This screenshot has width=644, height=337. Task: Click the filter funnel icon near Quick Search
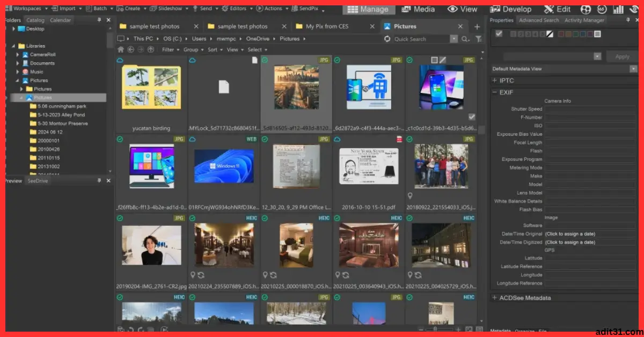pyautogui.click(x=478, y=39)
